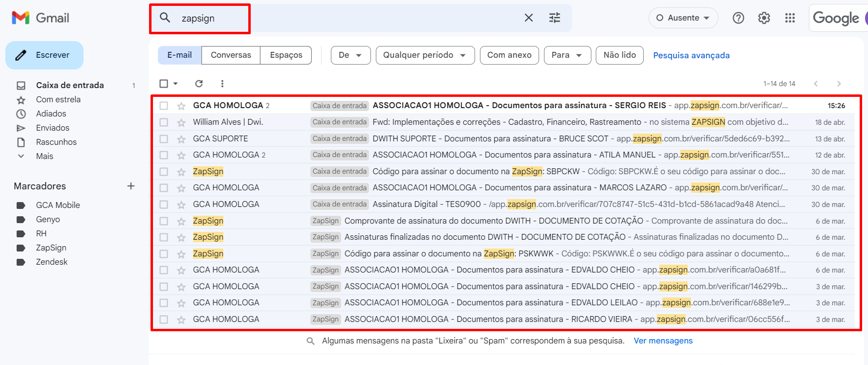Open the Ausente status dropdown

[x=683, y=18]
